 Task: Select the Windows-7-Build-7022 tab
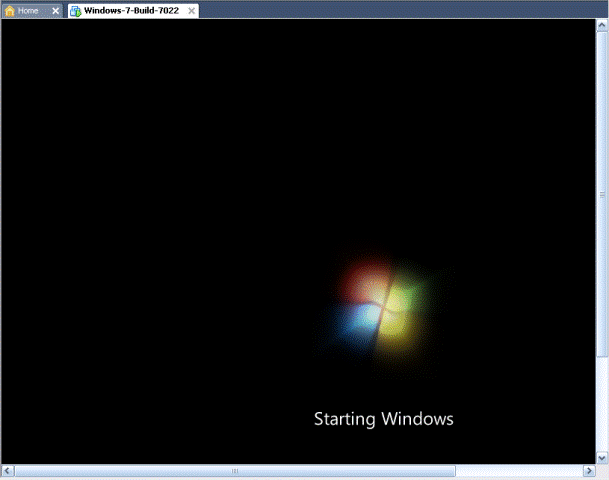[x=131, y=10]
